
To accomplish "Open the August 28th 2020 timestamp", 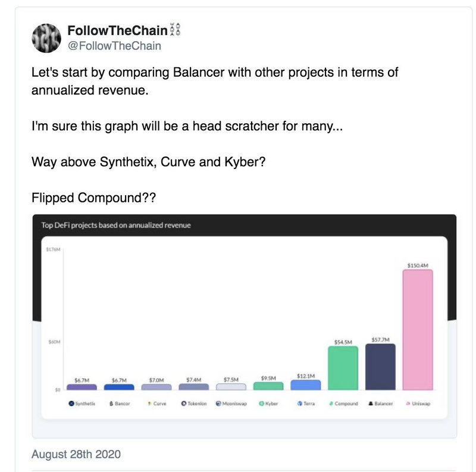I will tap(76, 455).
